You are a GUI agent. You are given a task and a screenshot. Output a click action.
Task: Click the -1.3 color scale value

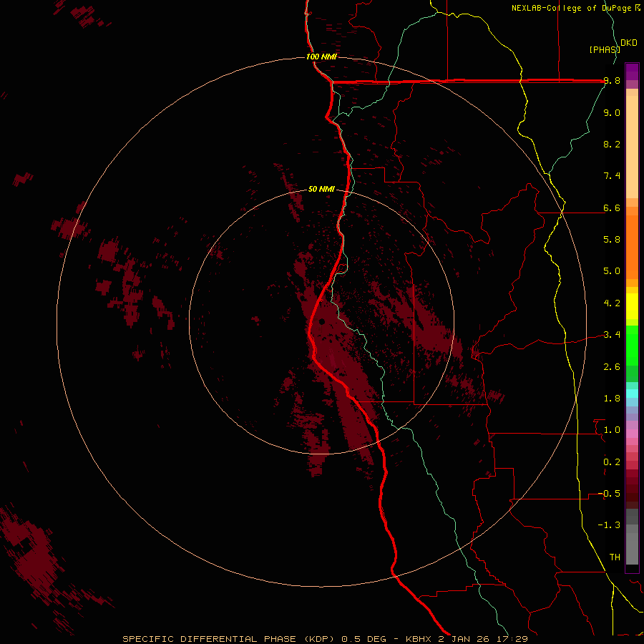pos(610,525)
